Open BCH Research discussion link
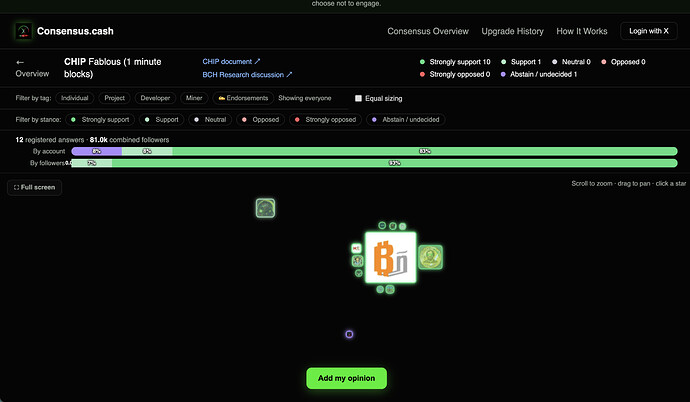Screen dimensions: 690x402 [x=247, y=75]
